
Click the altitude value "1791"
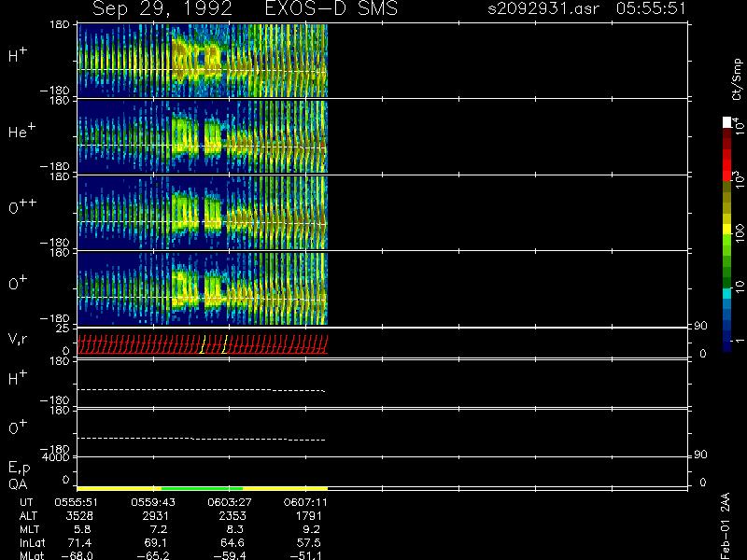tap(309, 516)
